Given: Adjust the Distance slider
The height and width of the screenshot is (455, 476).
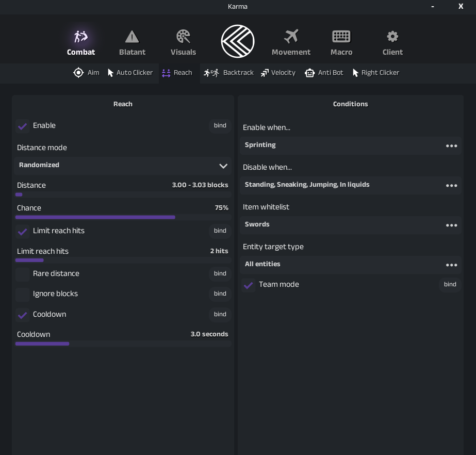Looking at the screenshot, I should 123,194.
